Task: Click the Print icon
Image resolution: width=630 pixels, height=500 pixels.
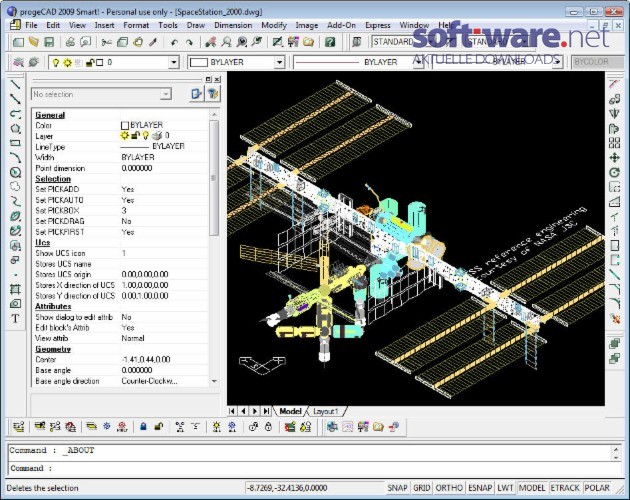Action: [x=70, y=42]
